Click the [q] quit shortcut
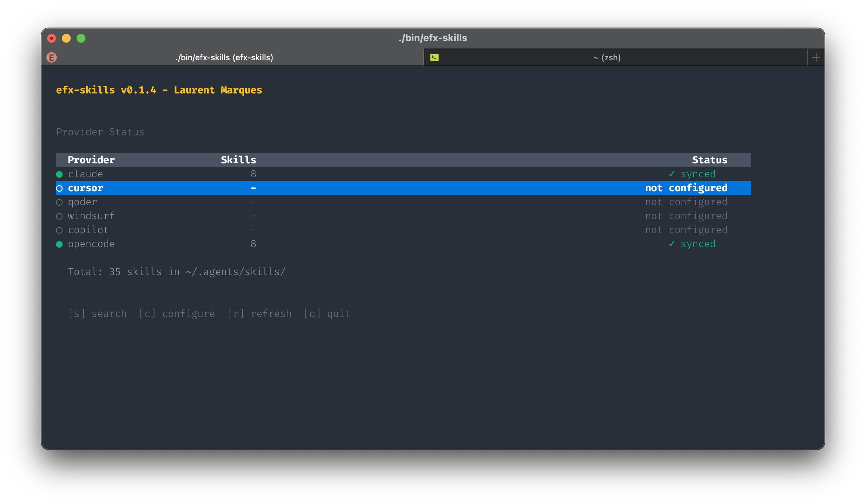Screen dimensions: 866x504 327,313
